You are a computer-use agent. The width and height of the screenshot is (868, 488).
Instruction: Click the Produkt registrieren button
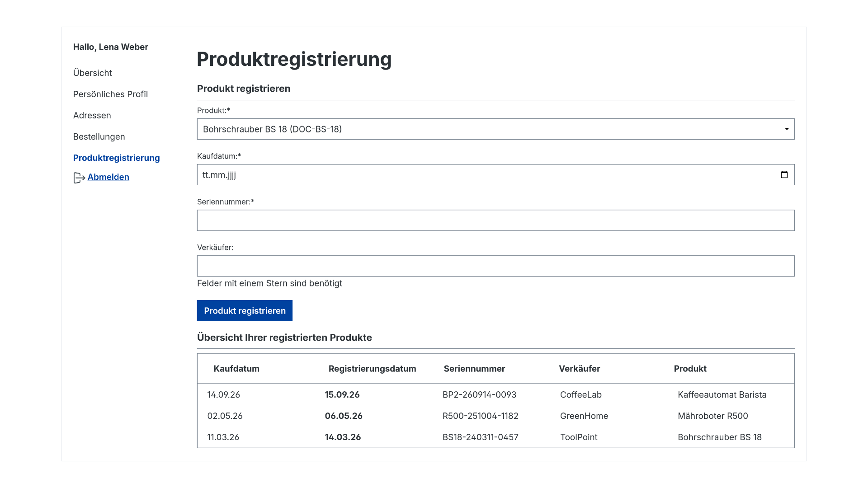click(x=245, y=311)
